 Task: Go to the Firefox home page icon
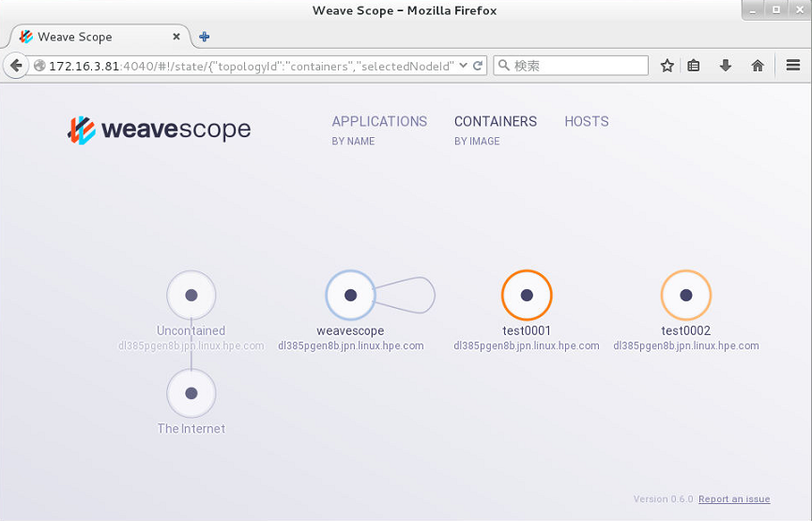pos(758,66)
